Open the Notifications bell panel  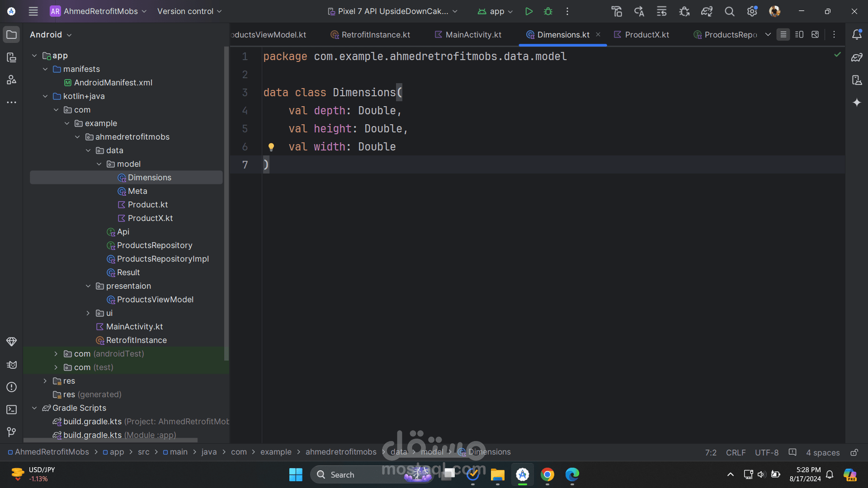pyautogui.click(x=857, y=35)
